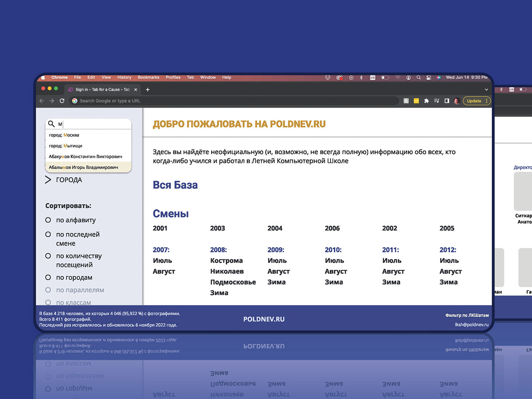Click the gray translation extension icon
Viewport: 532px width, 399px height.
click(x=406, y=101)
